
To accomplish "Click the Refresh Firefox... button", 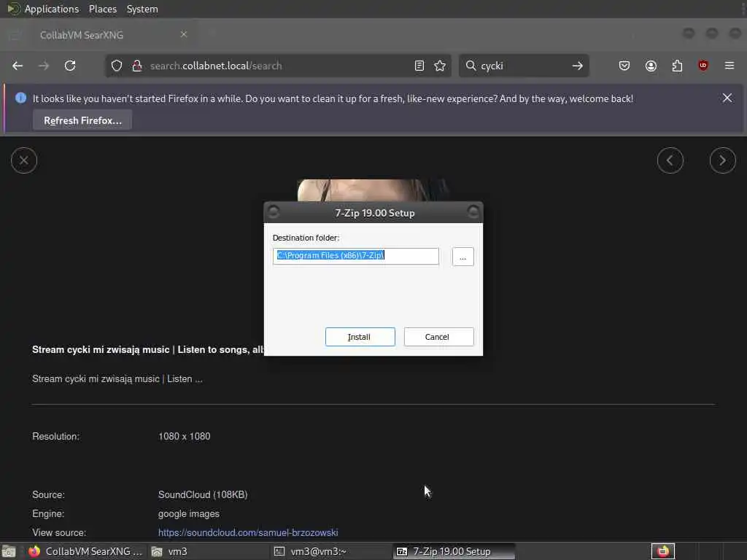I will (82, 120).
